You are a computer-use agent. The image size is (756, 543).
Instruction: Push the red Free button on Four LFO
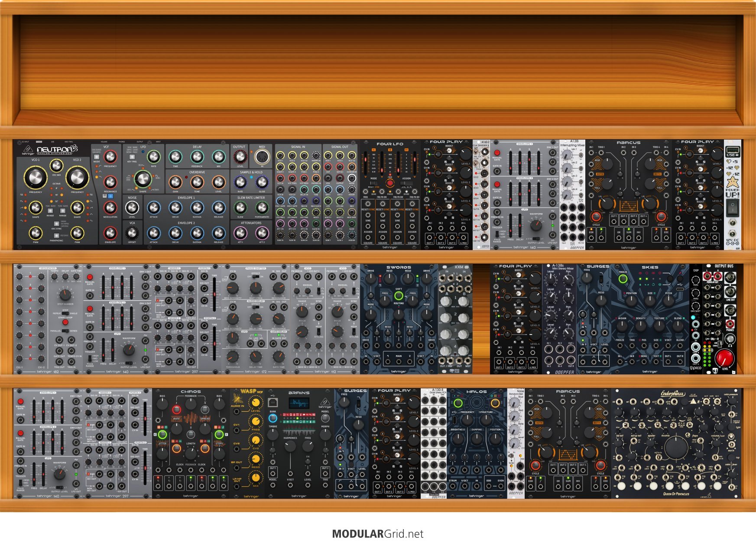point(389,183)
